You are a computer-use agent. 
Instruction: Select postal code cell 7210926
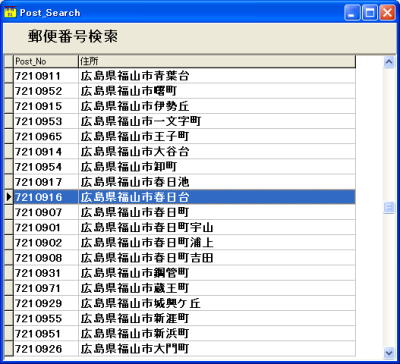[x=46, y=349]
